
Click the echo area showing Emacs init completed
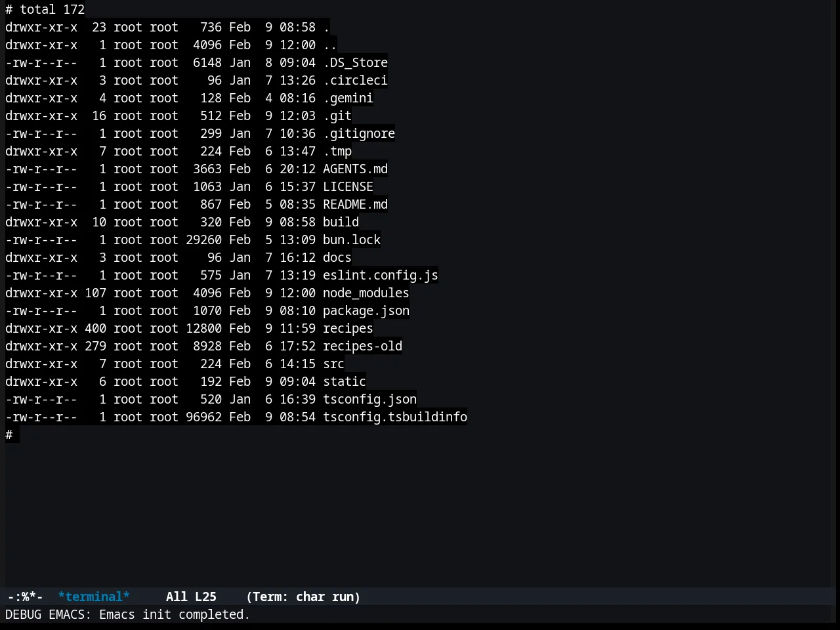point(128,614)
